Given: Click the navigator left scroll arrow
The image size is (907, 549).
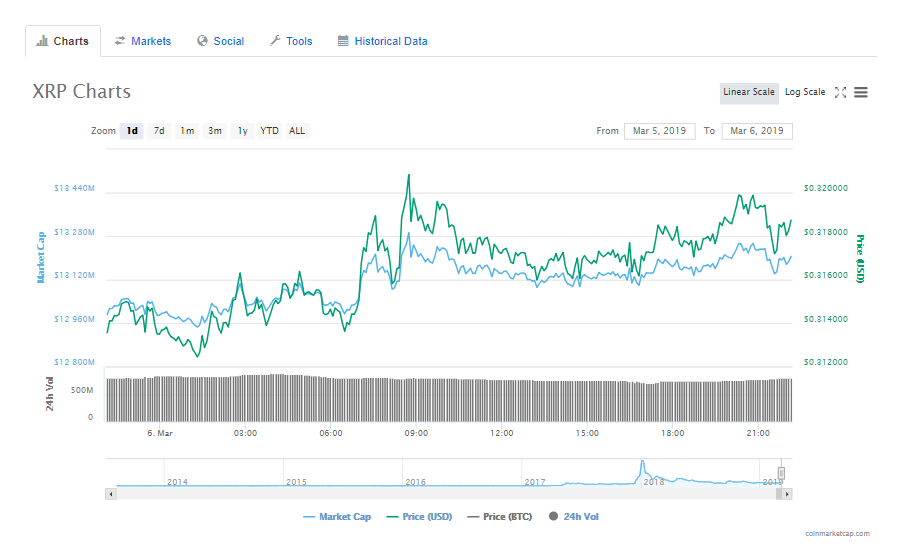Looking at the screenshot, I should (x=111, y=494).
